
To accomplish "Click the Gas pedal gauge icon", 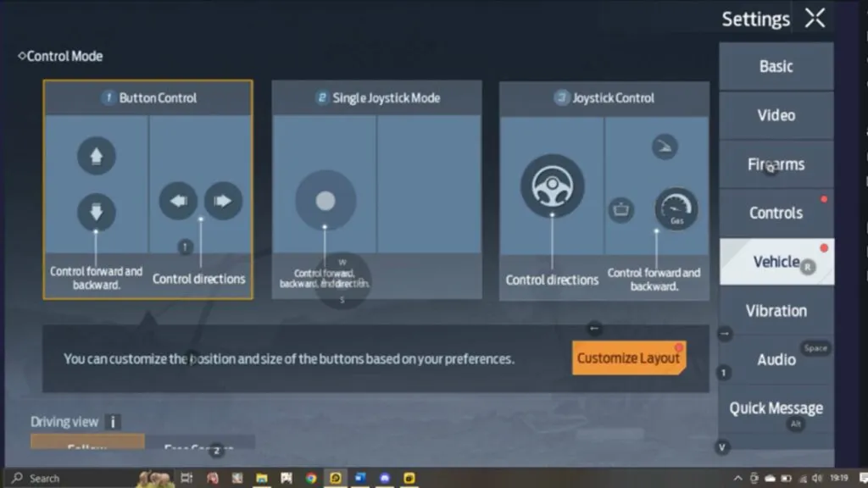I will 676,209.
